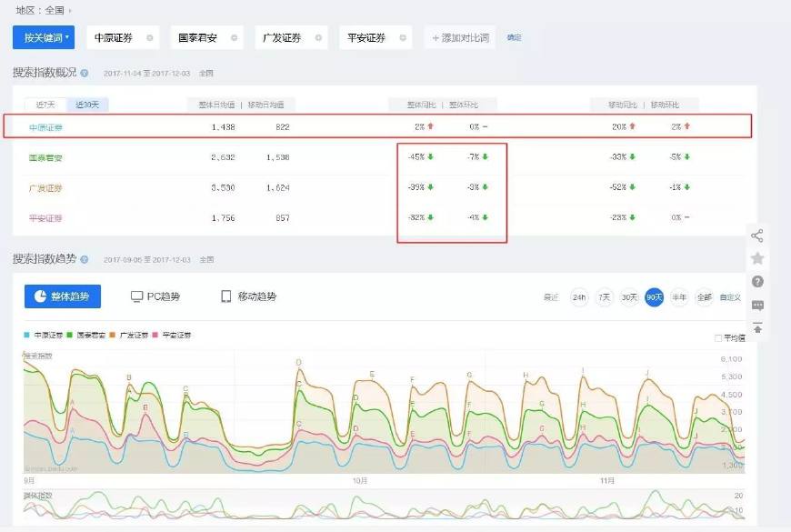The height and width of the screenshot is (532, 791).
Task: Click the 广发证券 mobile average 1,624
Action: pos(278,187)
